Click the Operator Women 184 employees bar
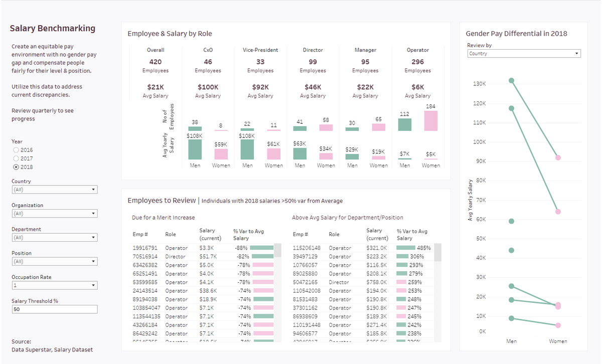The image size is (602, 364). pos(430,121)
